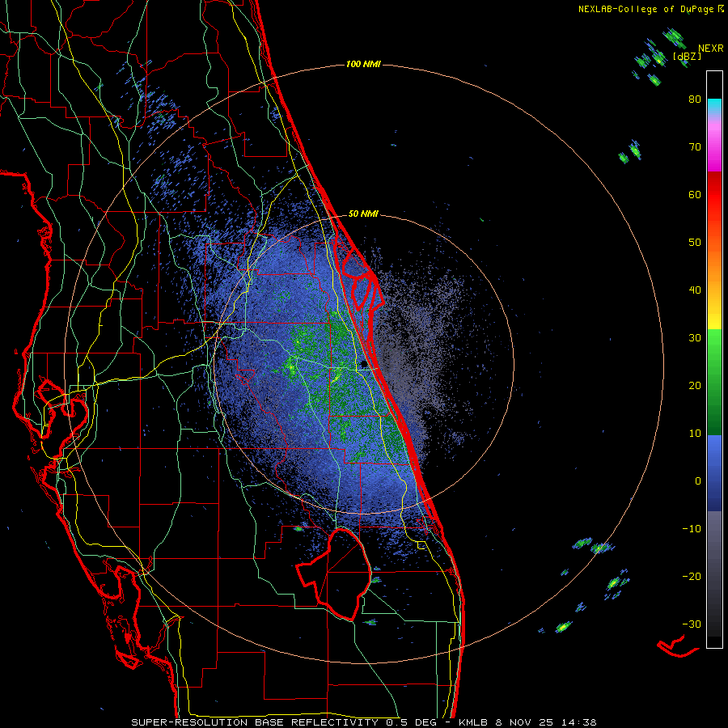Click the red band of the color scale
Viewport: 728px width, 728px height.
click(714, 195)
